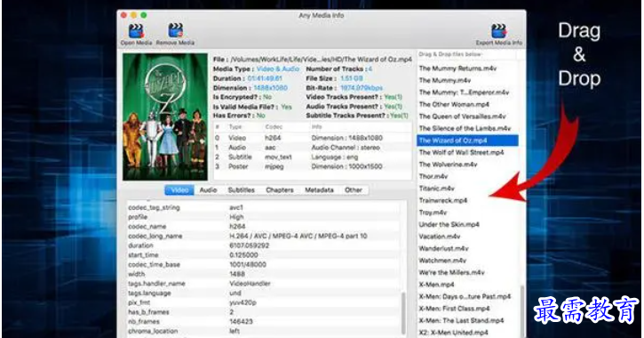This screenshot has height=338, width=644.
Task: Click the Export Media Info icon
Action: click(499, 31)
